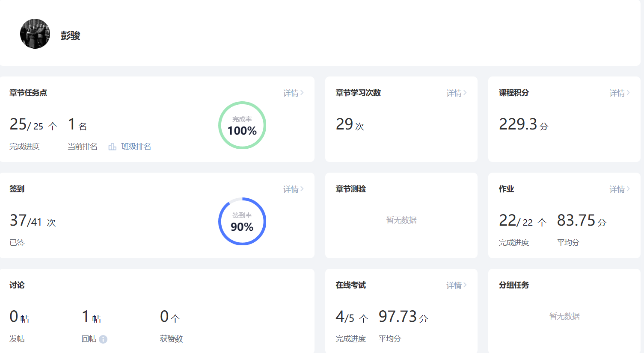Image resolution: width=644 pixels, height=353 pixels.
Task: Click the 229.3 分 course points value
Action: point(524,124)
